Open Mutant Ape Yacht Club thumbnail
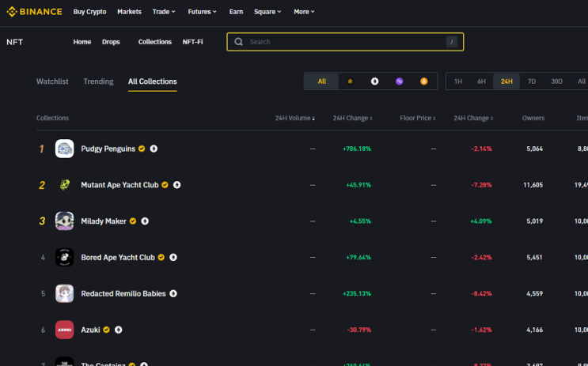The image size is (588, 366). click(65, 185)
